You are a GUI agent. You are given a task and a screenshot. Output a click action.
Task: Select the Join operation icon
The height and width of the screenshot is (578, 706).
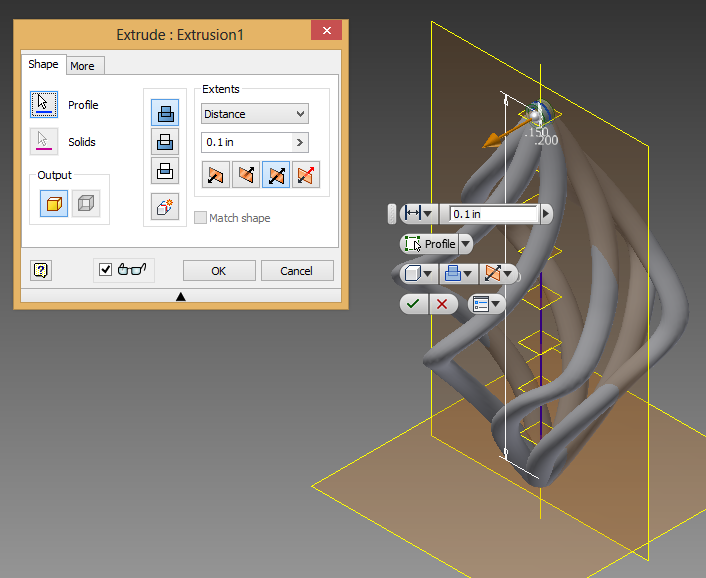165,113
